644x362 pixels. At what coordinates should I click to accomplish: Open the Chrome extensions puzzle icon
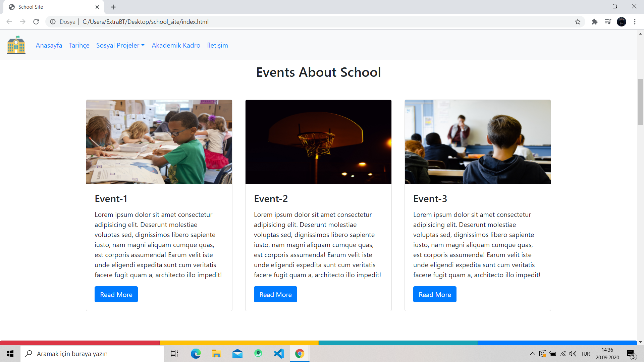[x=594, y=21]
